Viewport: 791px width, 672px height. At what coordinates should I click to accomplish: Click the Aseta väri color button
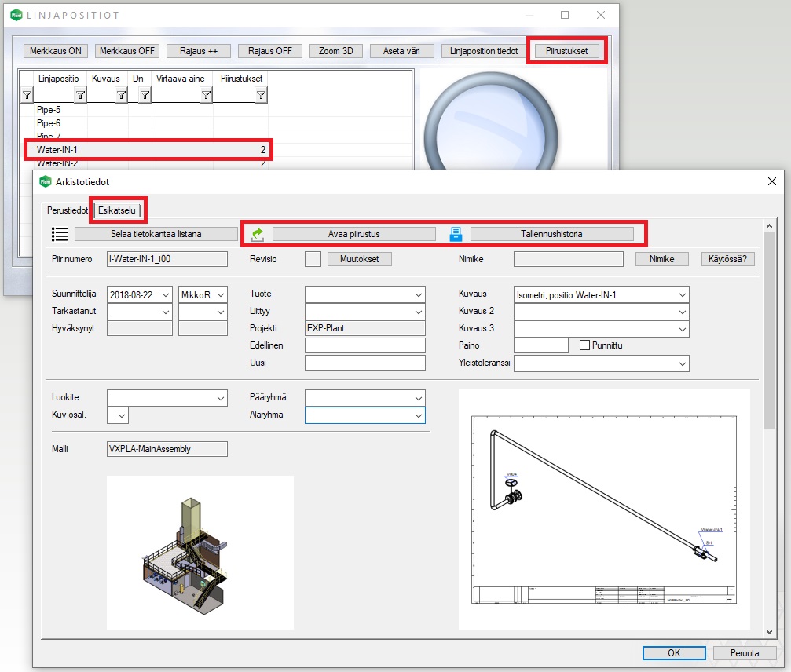tap(401, 51)
